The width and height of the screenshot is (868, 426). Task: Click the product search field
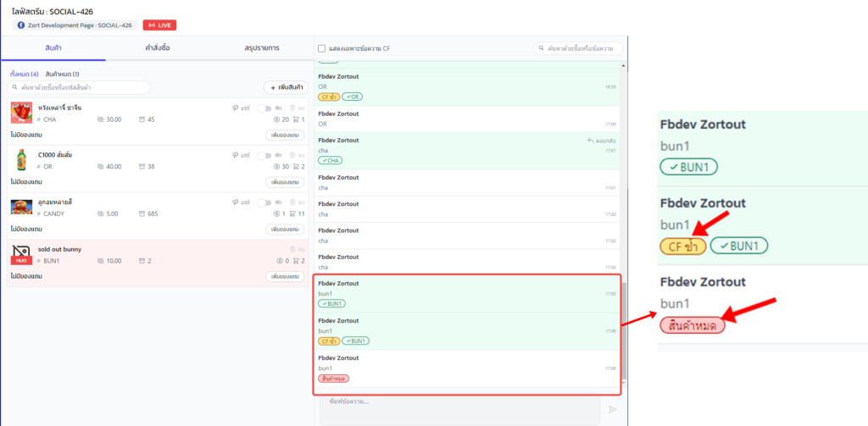click(x=81, y=87)
